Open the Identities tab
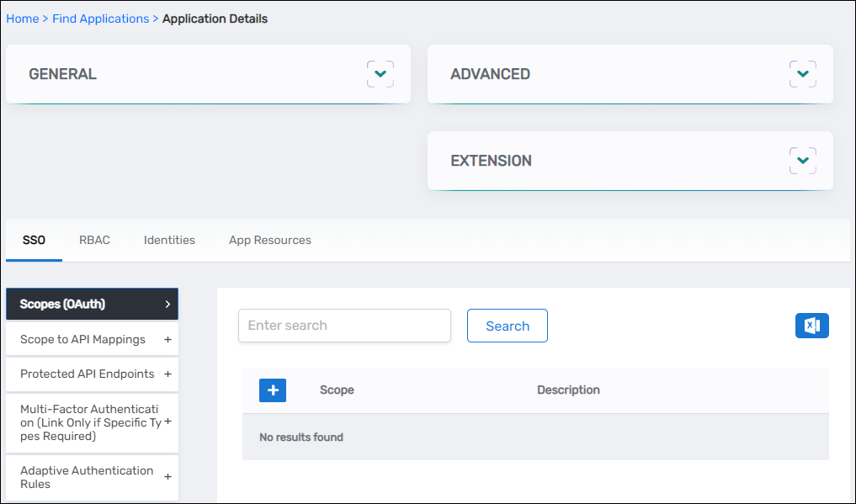 point(168,240)
